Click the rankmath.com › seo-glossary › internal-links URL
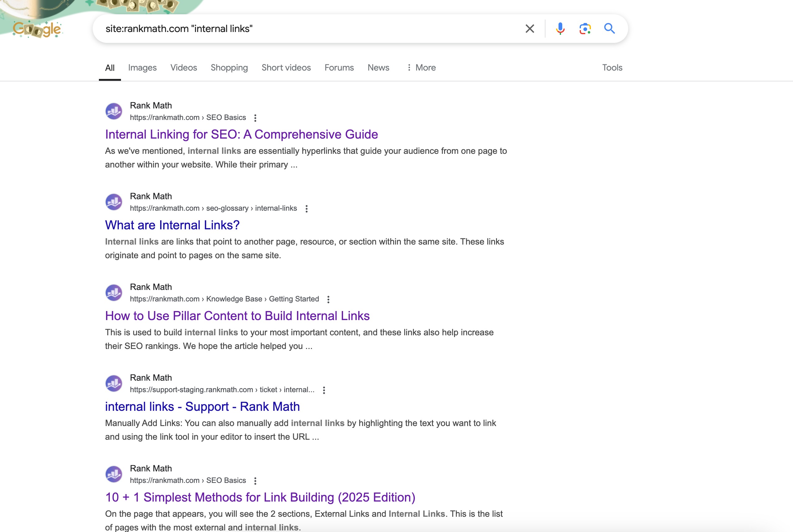Viewport: 793px width, 532px height. [x=213, y=208]
